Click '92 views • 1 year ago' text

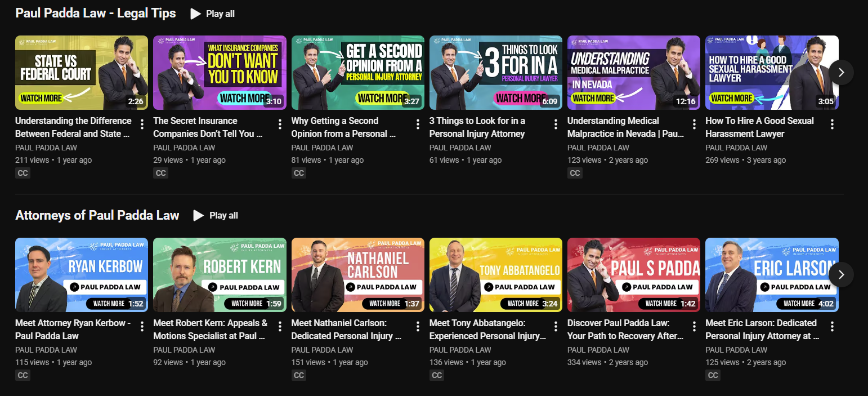(x=190, y=362)
